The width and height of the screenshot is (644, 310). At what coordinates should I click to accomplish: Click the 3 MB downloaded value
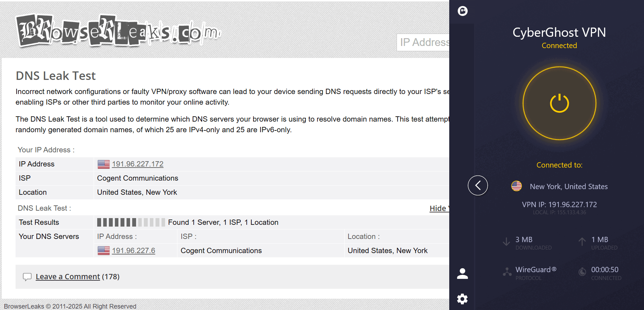click(524, 240)
